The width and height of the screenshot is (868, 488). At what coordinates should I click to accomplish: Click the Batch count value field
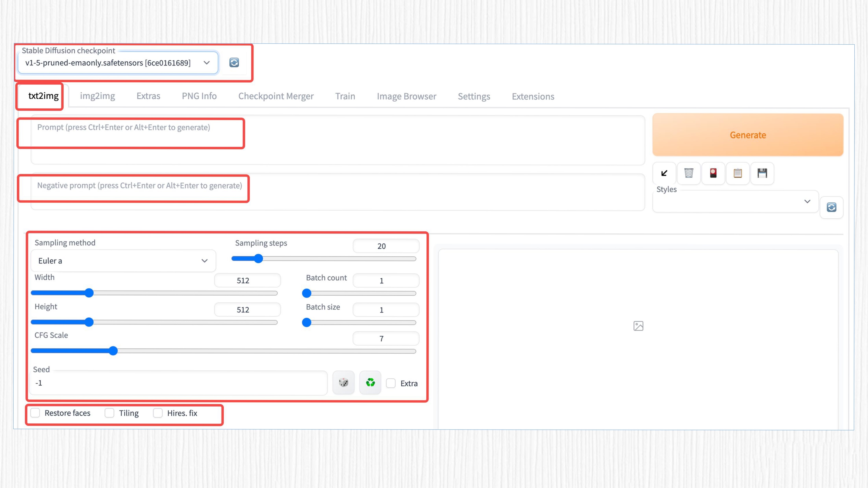[386, 281]
